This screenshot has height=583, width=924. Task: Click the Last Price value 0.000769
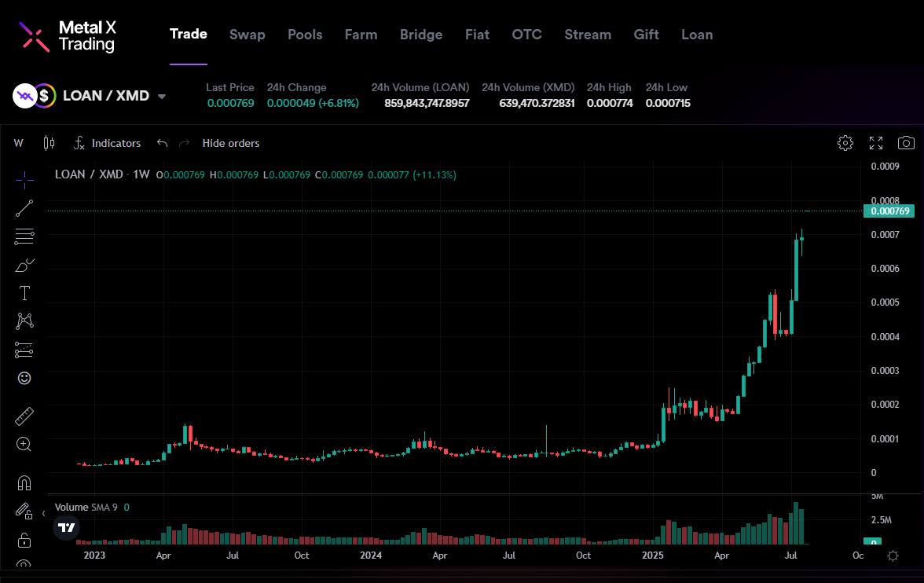[x=230, y=103]
